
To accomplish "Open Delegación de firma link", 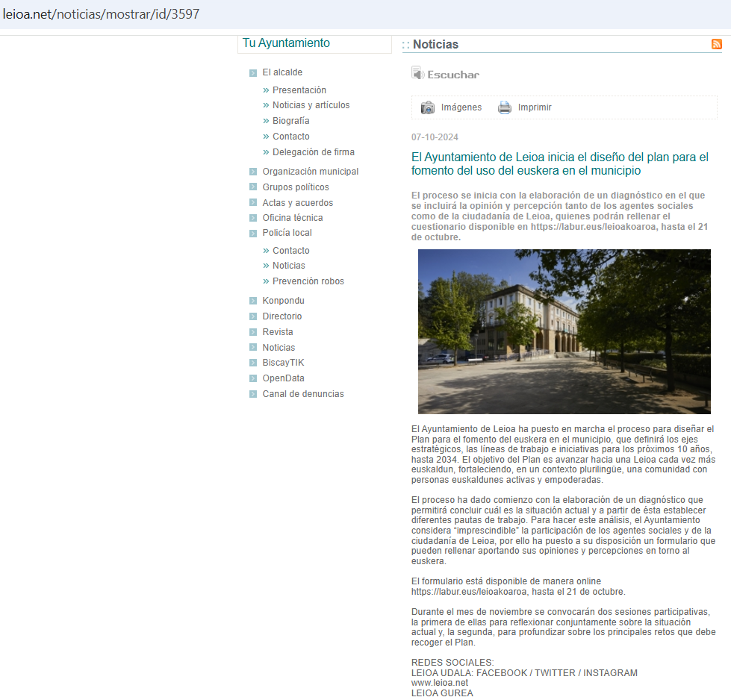I will pos(313,152).
